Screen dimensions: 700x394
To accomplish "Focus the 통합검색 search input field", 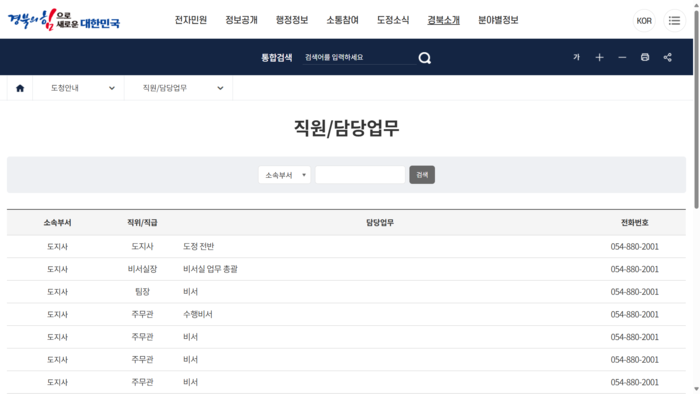I will pyautogui.click(x=359, y=57).
